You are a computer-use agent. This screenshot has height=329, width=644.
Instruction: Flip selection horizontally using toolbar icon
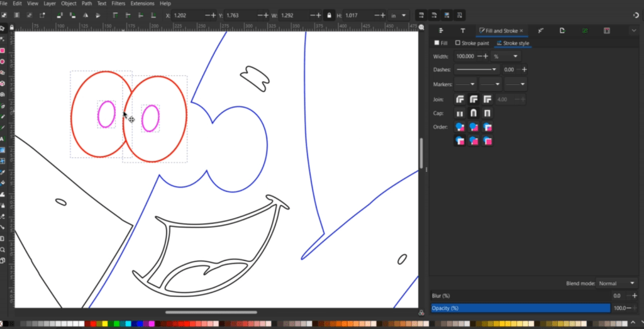(85, 14)
